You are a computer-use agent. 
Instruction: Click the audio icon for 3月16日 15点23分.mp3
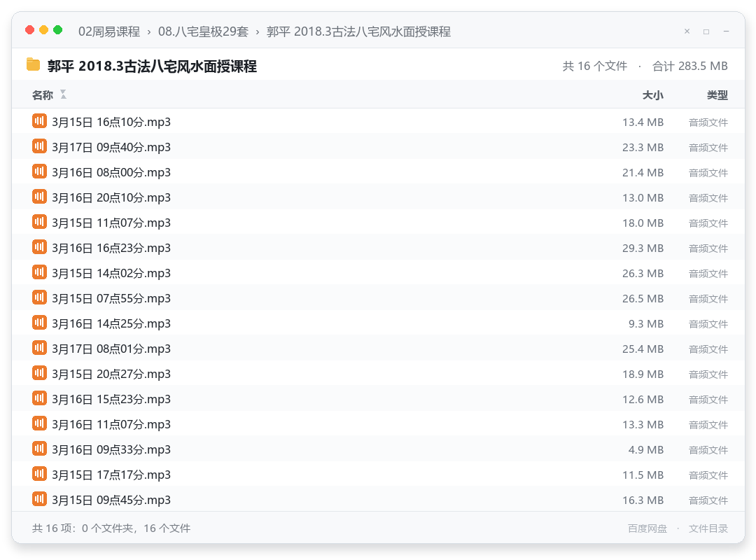(39, 398)
